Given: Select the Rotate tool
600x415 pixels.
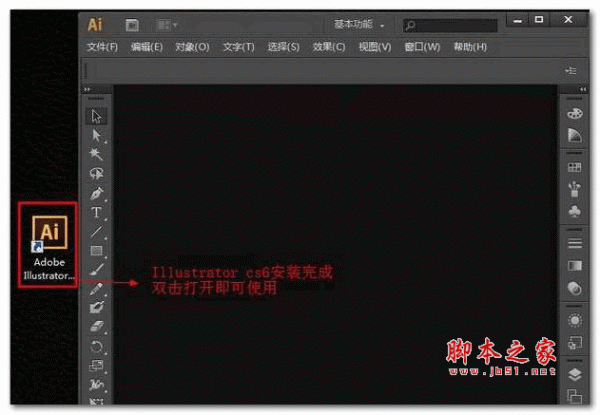Looking at the screenshot, I should 96,347.
